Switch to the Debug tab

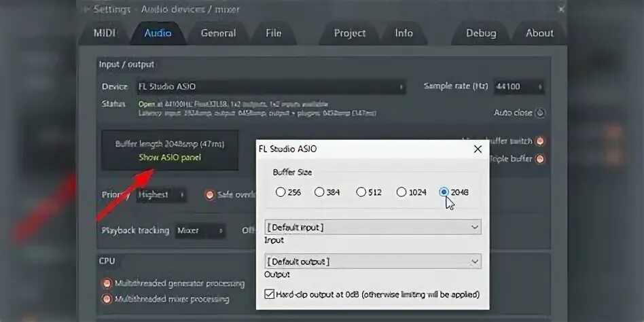[x=481, y=33]
